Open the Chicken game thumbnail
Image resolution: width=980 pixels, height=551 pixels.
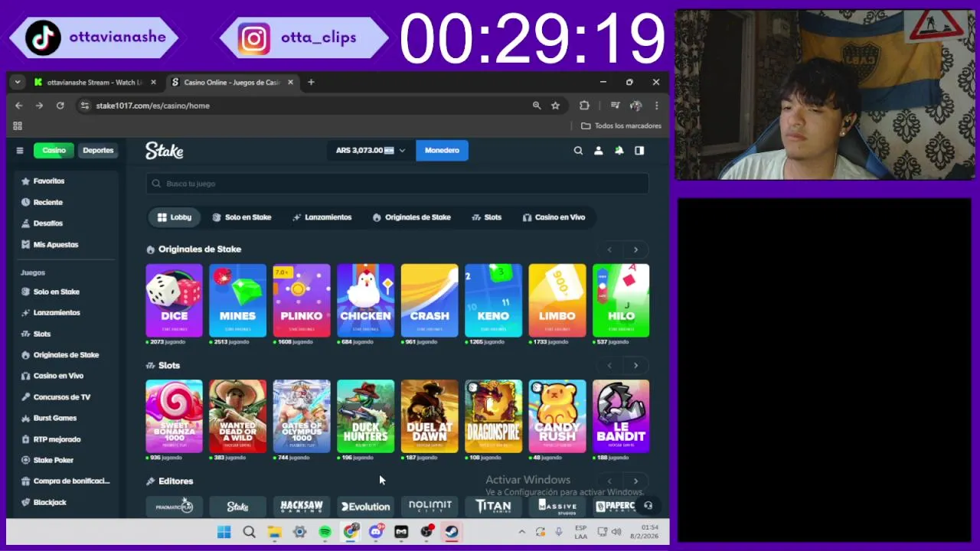tap(366, 301)
